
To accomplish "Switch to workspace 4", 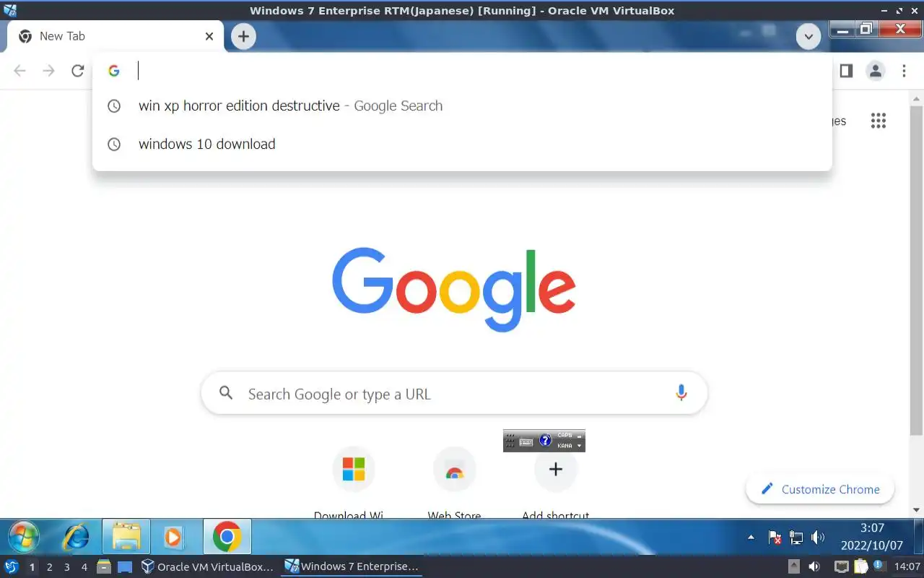I will pos(84,567).
